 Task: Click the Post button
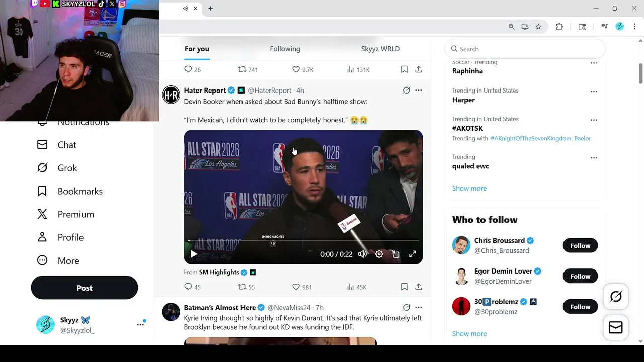(x=85, y=288)
